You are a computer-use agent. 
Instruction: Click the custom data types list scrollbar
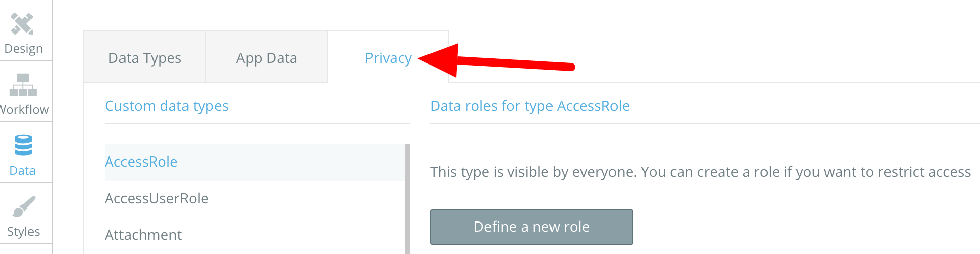point(407,198)
